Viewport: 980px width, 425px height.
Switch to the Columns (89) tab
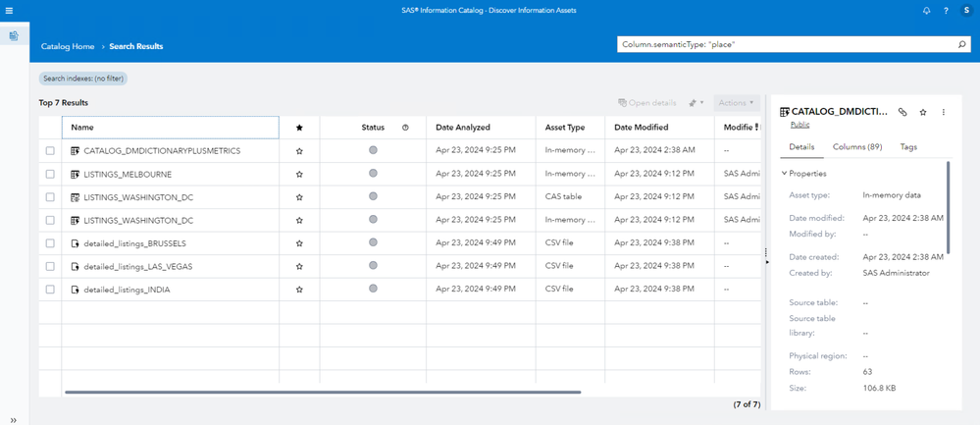pos(856,147)
